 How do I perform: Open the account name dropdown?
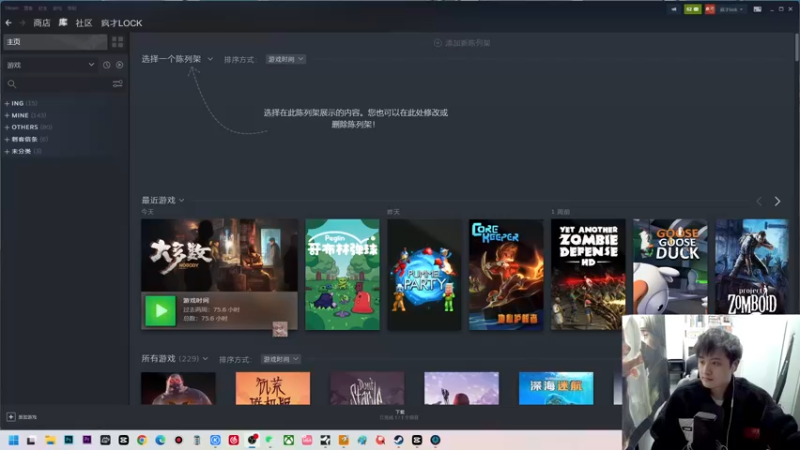731,9
